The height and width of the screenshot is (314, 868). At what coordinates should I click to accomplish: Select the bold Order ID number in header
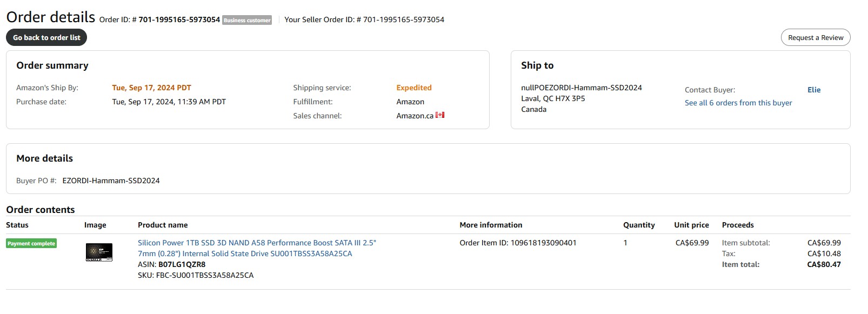[x=179, y=19]
